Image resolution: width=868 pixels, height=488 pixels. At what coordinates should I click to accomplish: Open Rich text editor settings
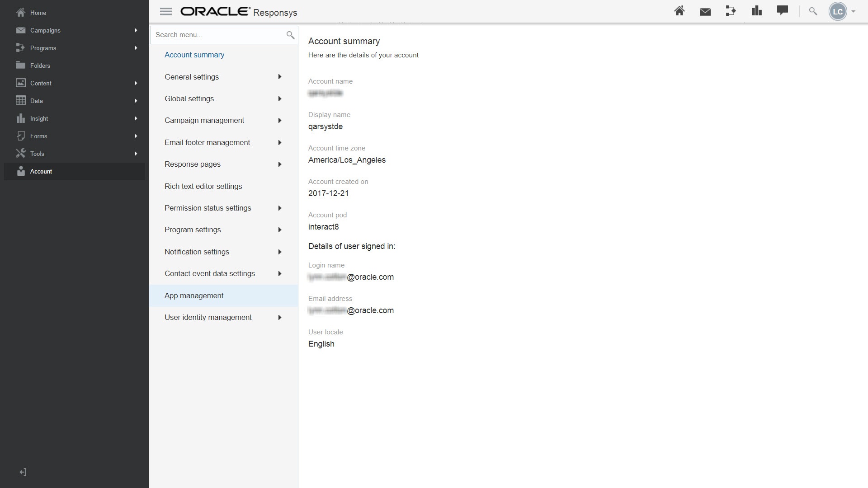[x=203, y=186]
